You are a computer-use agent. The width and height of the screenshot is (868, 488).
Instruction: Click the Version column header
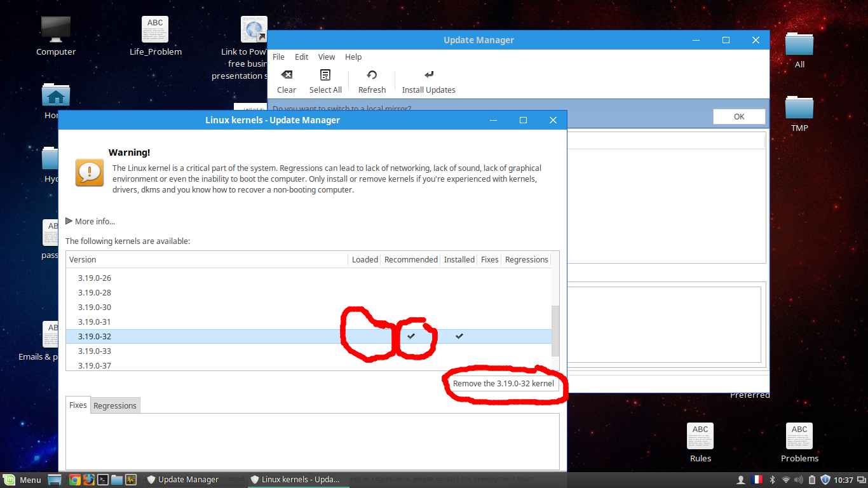207,259
